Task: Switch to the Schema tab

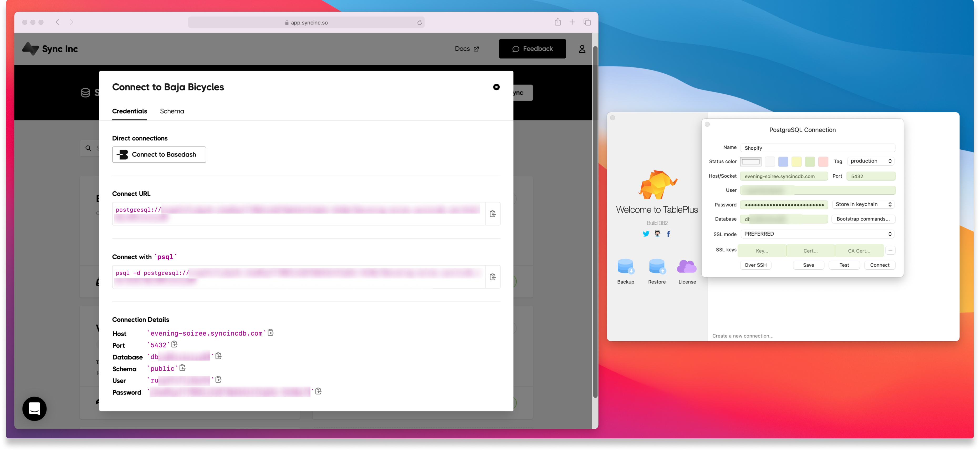Action: click(172, 111)
